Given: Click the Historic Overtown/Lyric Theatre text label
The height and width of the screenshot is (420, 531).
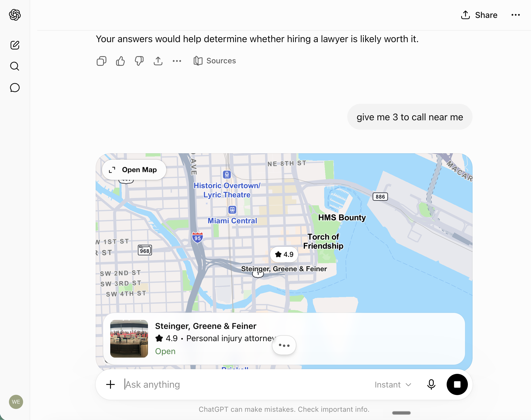Looking at the screenshot, I should pyautogui.click(x=227, y=190).
